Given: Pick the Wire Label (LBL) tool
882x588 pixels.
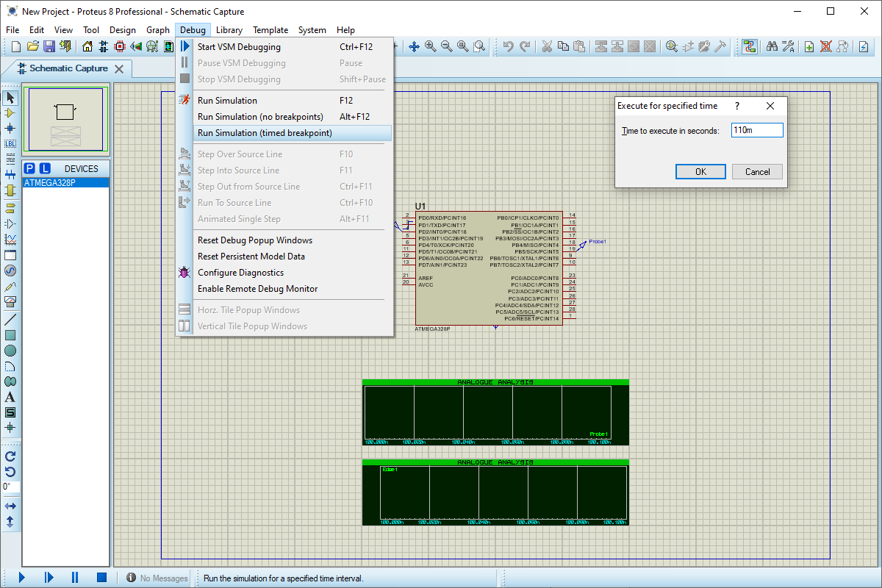Looking at the screenshot, I should pos(10,143).
